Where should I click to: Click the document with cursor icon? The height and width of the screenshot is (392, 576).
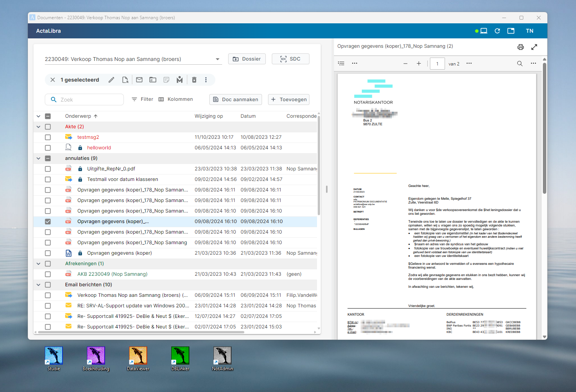coord(125,80)
